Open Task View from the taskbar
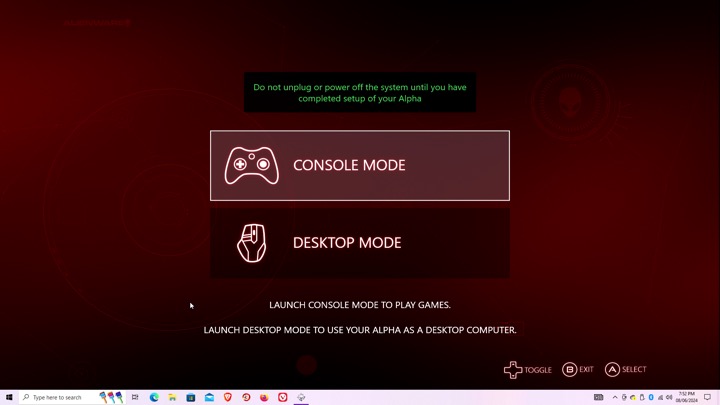The width and height of the screenshot is (720, 405). click(x=135, y=397)
